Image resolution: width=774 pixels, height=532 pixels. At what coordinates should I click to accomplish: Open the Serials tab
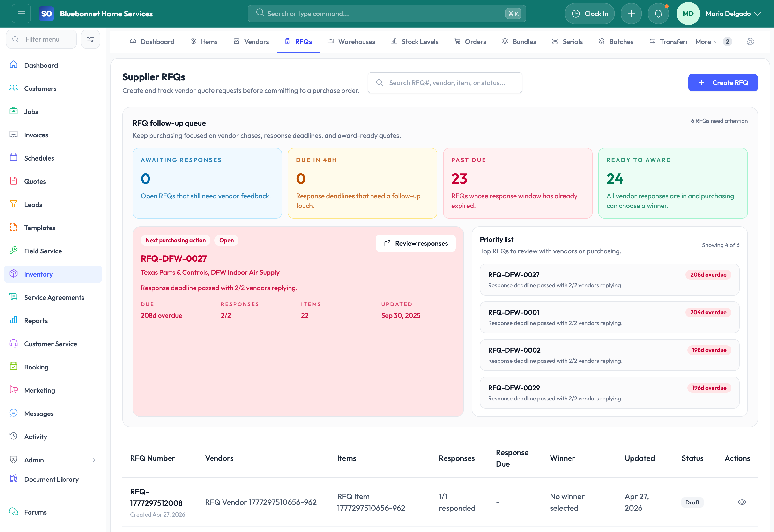pyautogui.click(x=567, y=42)
